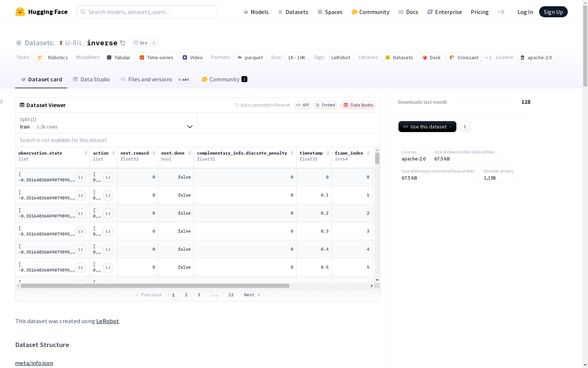Screen dimensions: 588x368
Task: Expand action JSON in the timestamp 0.3 row
Action: (108, 231)
